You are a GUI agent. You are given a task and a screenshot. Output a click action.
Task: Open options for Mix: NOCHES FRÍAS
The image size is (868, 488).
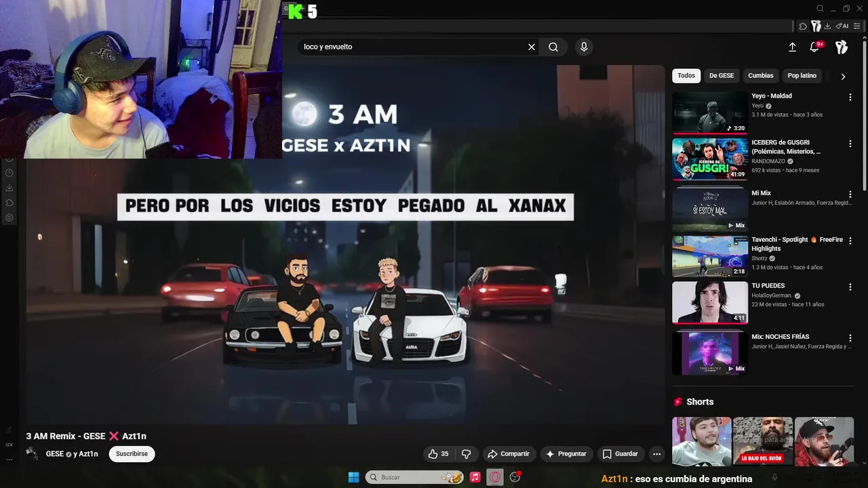[x=850, y=338]
